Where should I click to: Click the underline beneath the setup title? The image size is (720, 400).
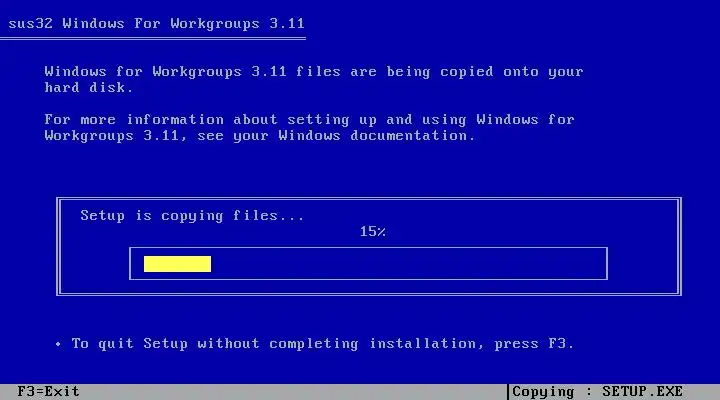point(153,39)
